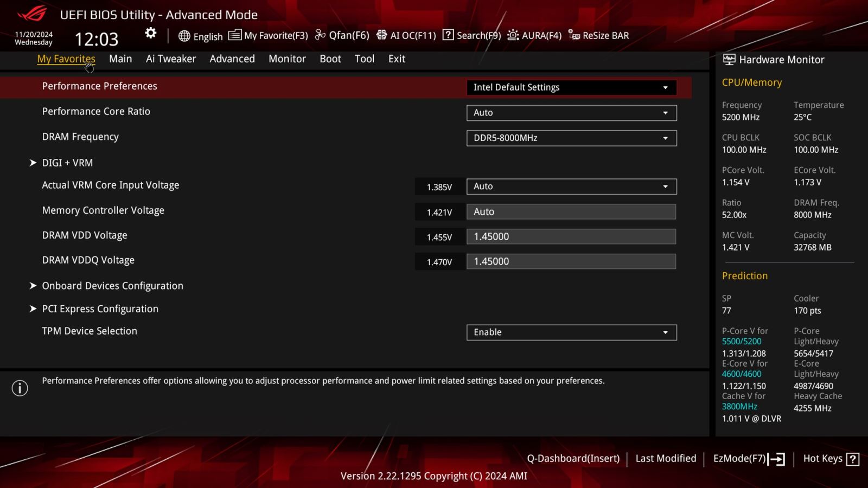Open Search(F9) question mark icon

pyautogui.click(x=448, y=35)
